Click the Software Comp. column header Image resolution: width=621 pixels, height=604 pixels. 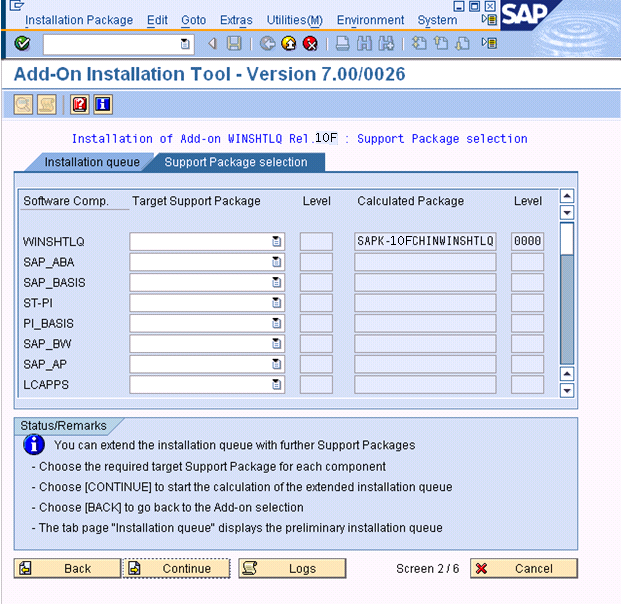tap(65, 201)
